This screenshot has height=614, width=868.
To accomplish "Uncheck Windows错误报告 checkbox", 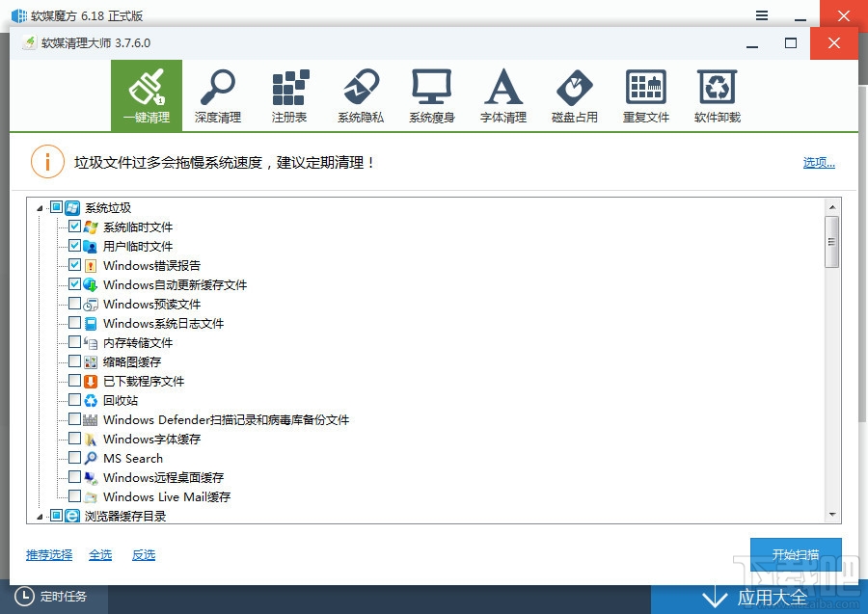I will tap(74, 265).
